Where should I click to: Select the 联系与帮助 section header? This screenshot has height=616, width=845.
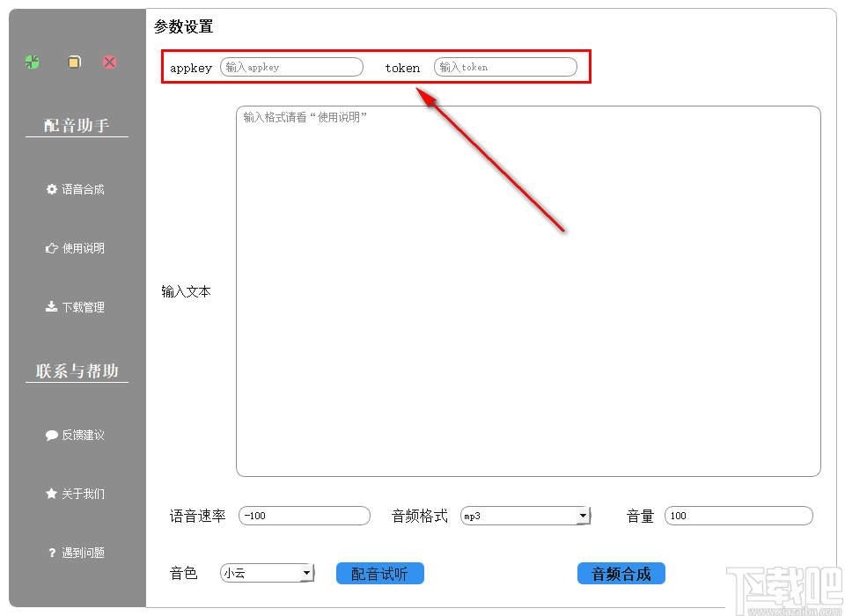(77, 370)
